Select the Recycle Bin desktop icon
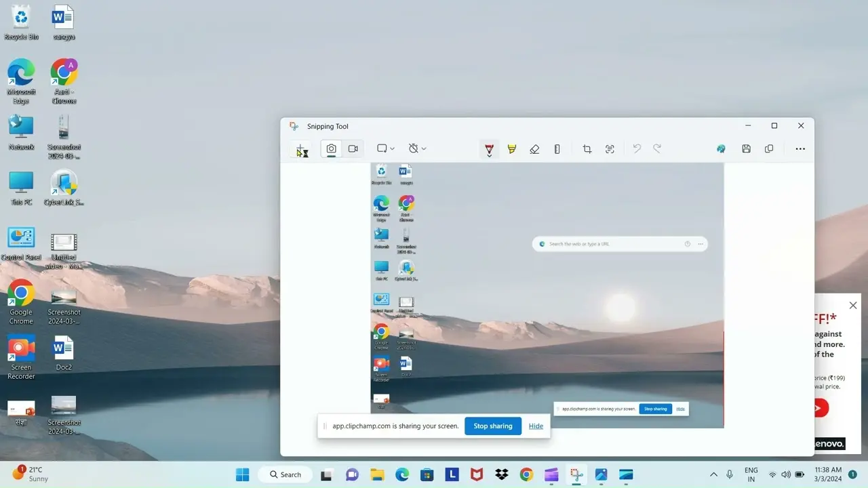 pyautogui.click(x=21, y=23)
